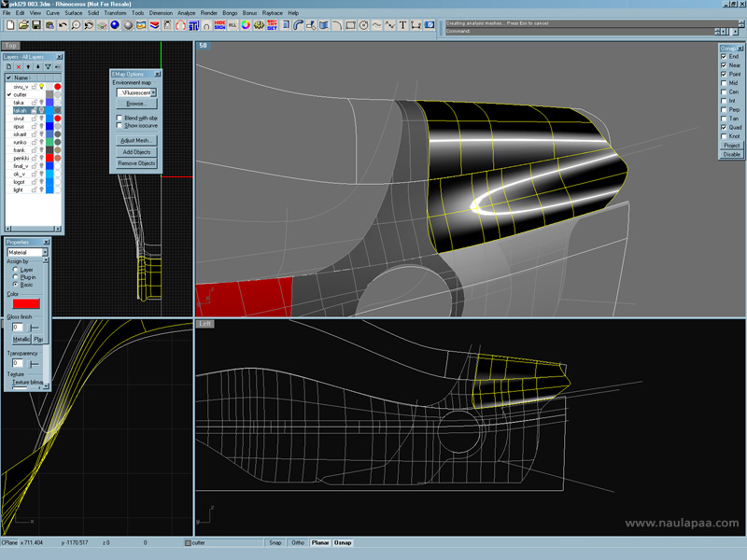Toggle the Mid osnap checkbox
Viewport: 747px width, 560px height.
click(x=724, y=83)
